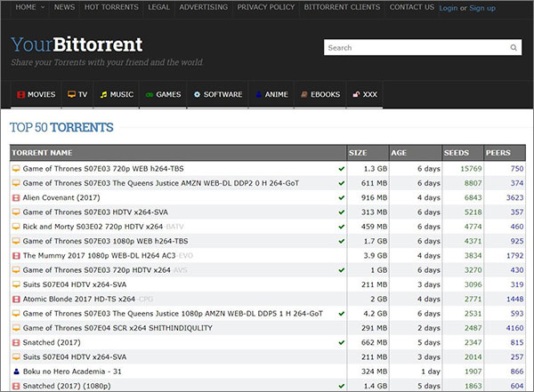This screenshot has height=392, width=534.
Task: Open the Software category tab
Action: (x=218, y=94)
